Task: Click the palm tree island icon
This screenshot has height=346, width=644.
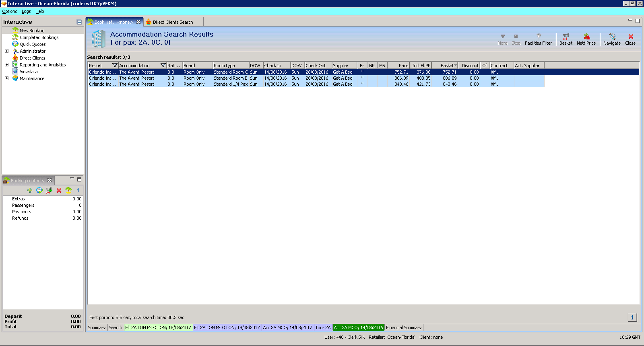Action: (68, 190)
